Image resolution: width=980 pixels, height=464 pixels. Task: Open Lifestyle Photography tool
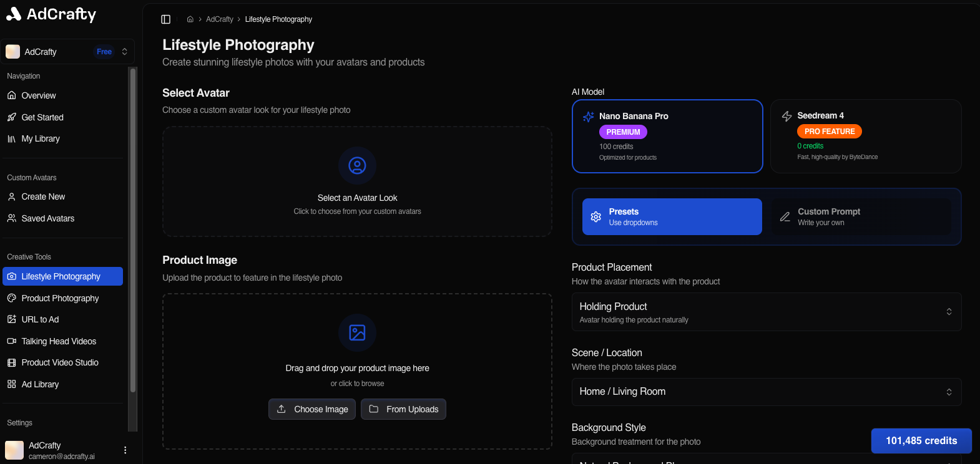(62, 276)
